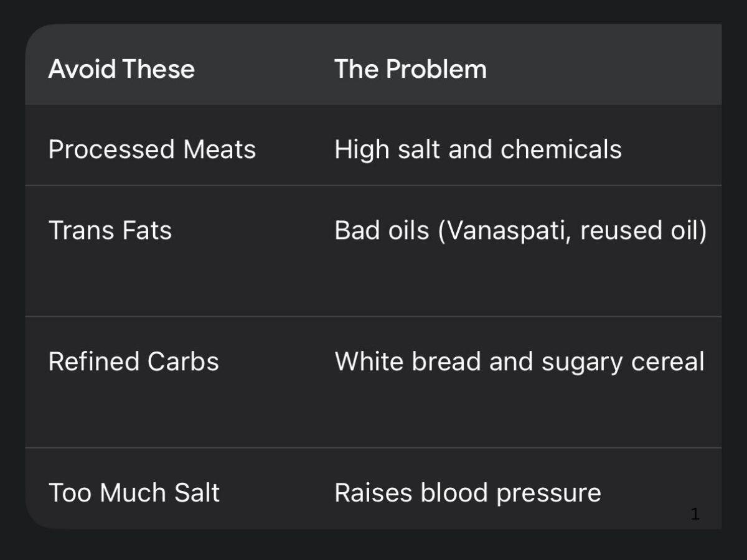Screen dimensions: 747x560
Task: Click the word "Problem" in the header row
Action: (436, 69)
